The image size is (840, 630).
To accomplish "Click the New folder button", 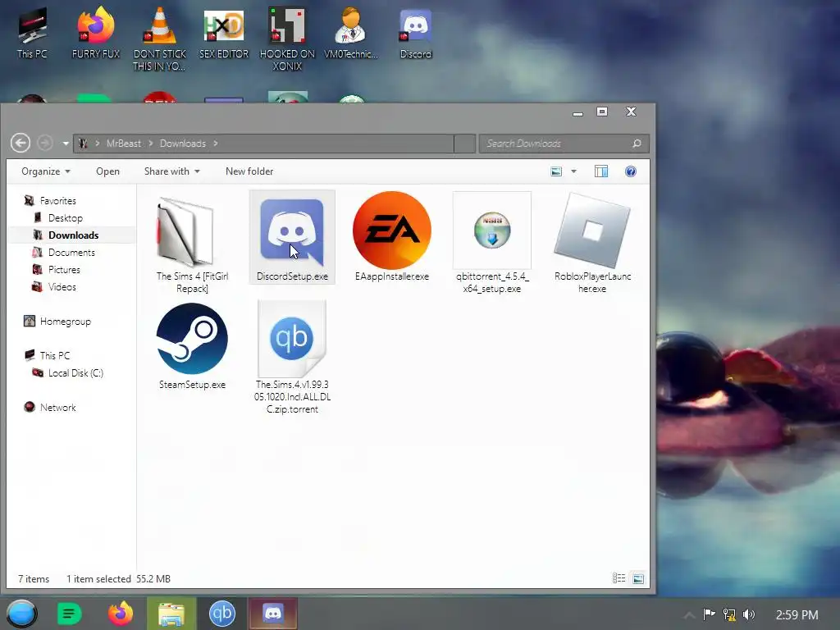I will click(x=249, y=171).
